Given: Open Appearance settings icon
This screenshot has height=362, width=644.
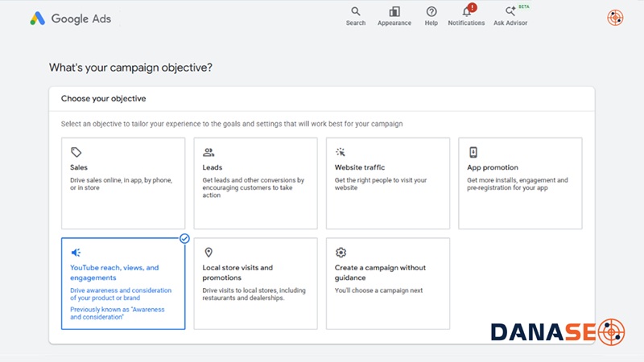Looking at the screenshot, I should point(394,11).
